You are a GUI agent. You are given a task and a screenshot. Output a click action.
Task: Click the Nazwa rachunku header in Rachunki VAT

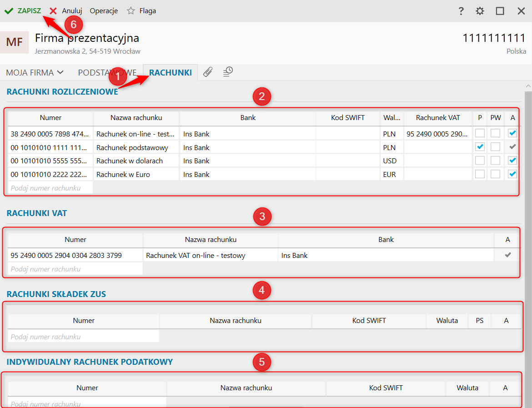[210, 240]
